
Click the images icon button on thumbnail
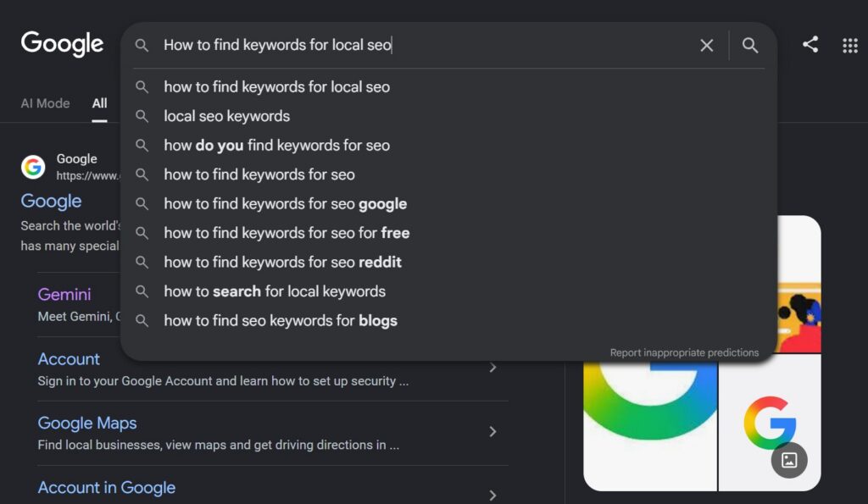point(789,460)
